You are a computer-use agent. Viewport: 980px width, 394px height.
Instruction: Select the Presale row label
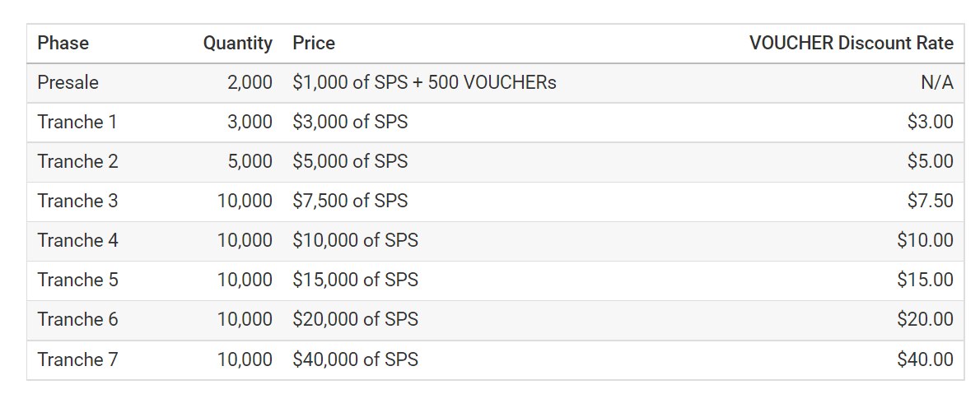(68, 82)
